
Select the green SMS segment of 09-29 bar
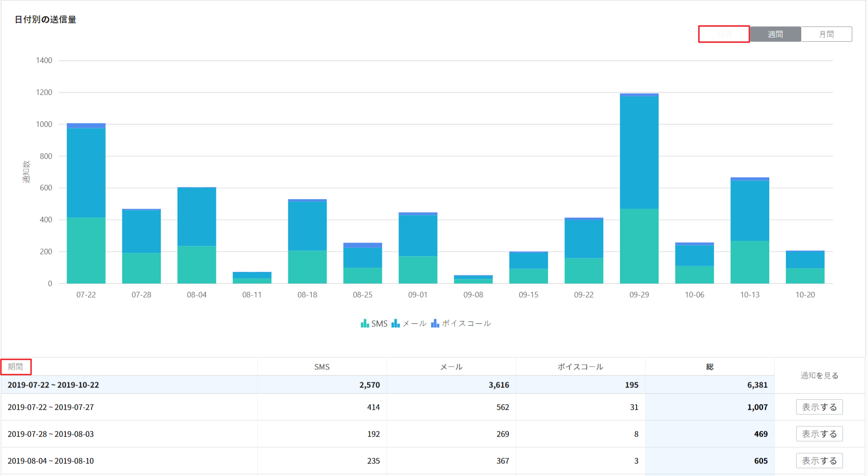[639, 246]
